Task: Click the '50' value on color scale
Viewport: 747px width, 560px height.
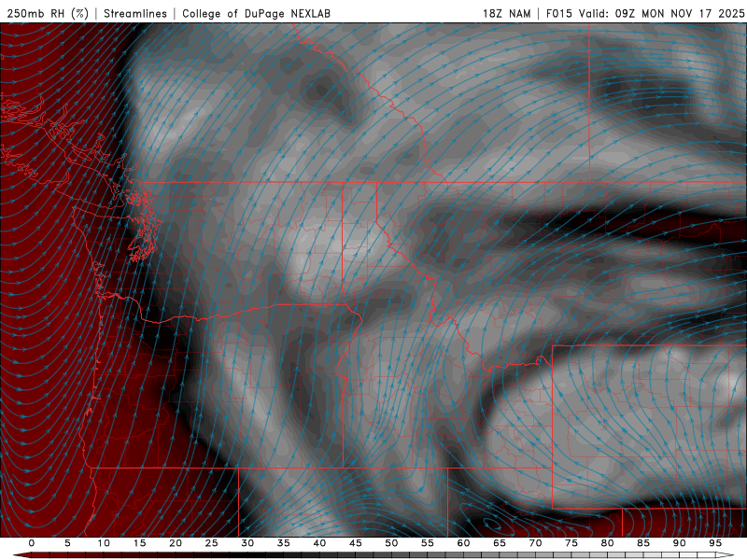Action: point(391,543)
